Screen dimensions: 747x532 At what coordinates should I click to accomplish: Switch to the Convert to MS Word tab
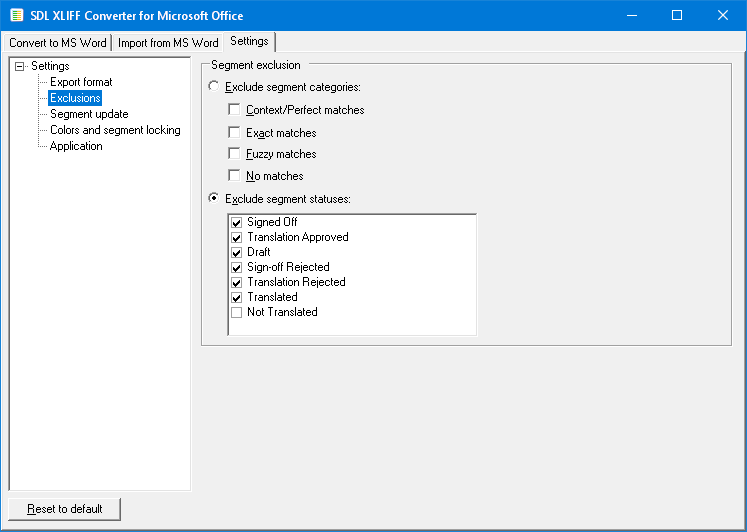58,43
